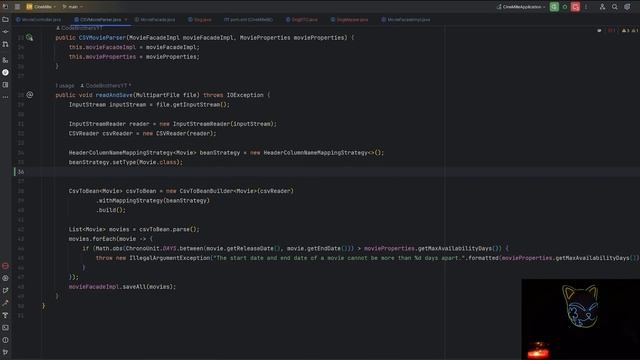
Task: Click the CSVMovieParser constructor name
Action: point(102,38)
